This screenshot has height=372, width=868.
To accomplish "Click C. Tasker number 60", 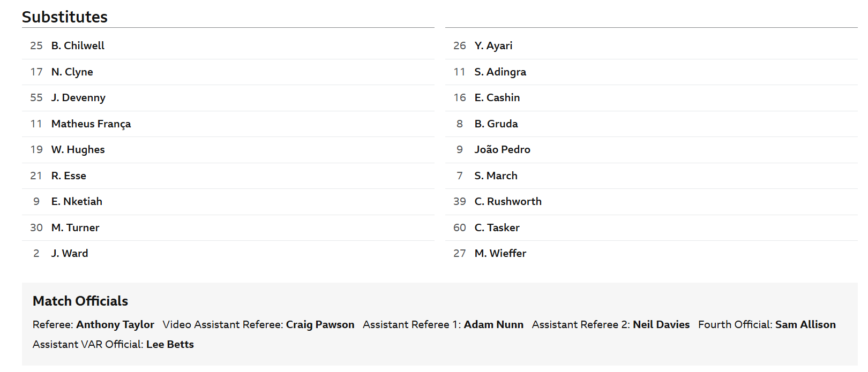I will 651,227.
